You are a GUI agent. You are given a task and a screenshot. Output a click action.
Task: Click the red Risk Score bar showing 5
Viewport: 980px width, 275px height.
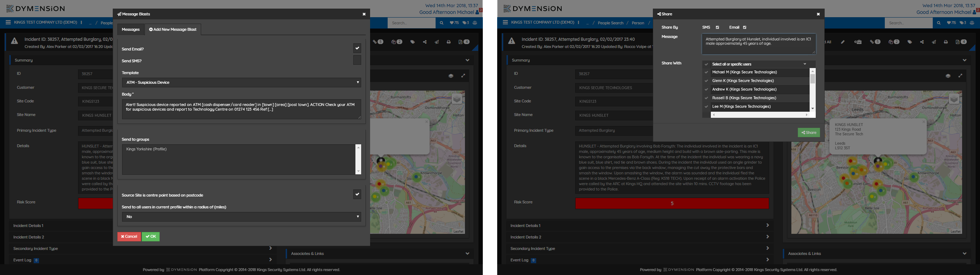pyautogui.click(x=672, y=203)
